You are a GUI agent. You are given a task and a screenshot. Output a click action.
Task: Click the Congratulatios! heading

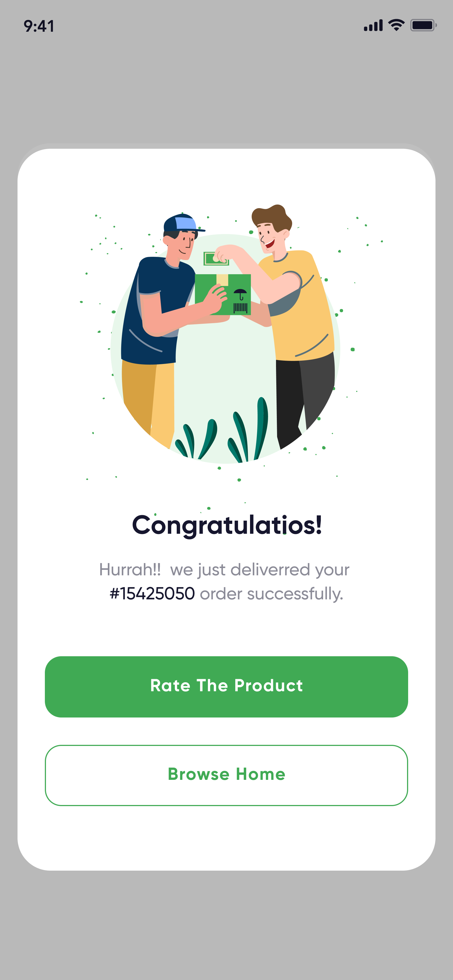(x=226, y=525)
